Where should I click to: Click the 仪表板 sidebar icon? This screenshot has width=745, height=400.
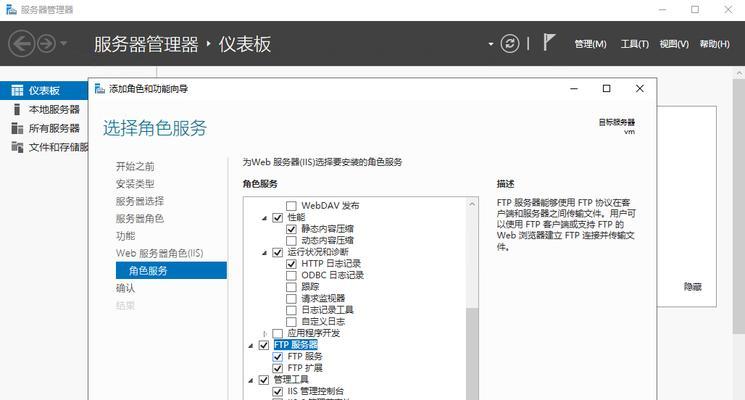(17, 90)
